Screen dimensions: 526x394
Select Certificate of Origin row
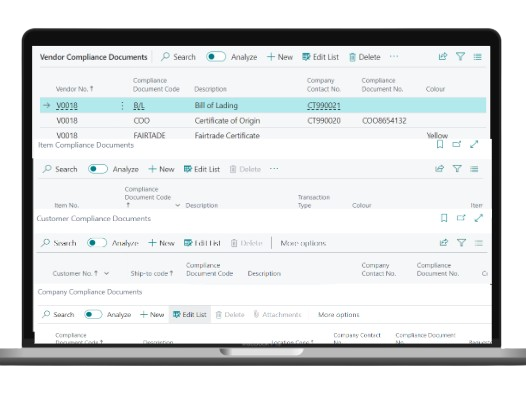click(263, 120)
